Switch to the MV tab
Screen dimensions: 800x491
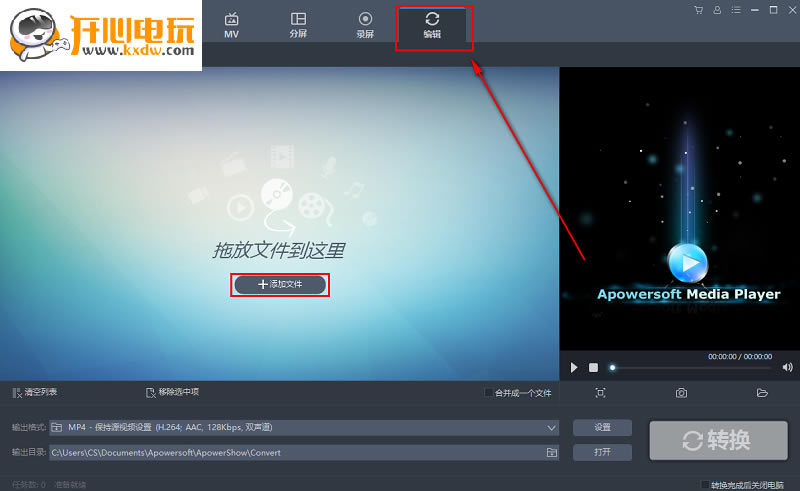(x=231, y=25)
